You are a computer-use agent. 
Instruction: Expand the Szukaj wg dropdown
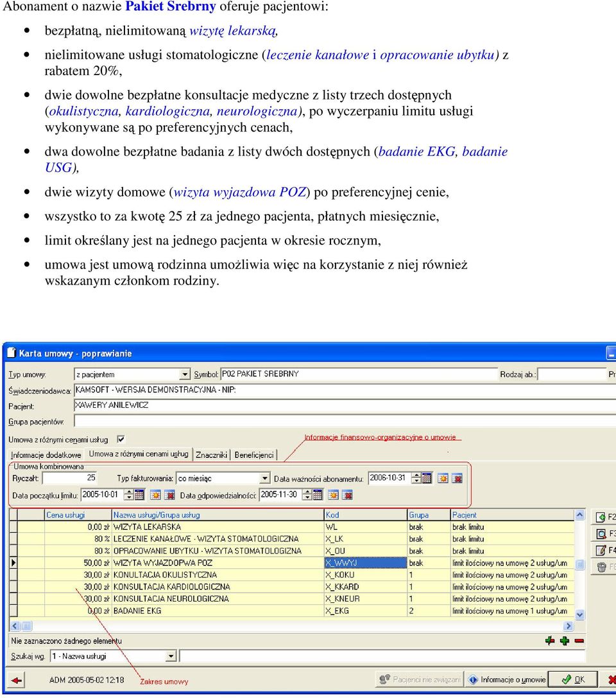click(171, 656)
